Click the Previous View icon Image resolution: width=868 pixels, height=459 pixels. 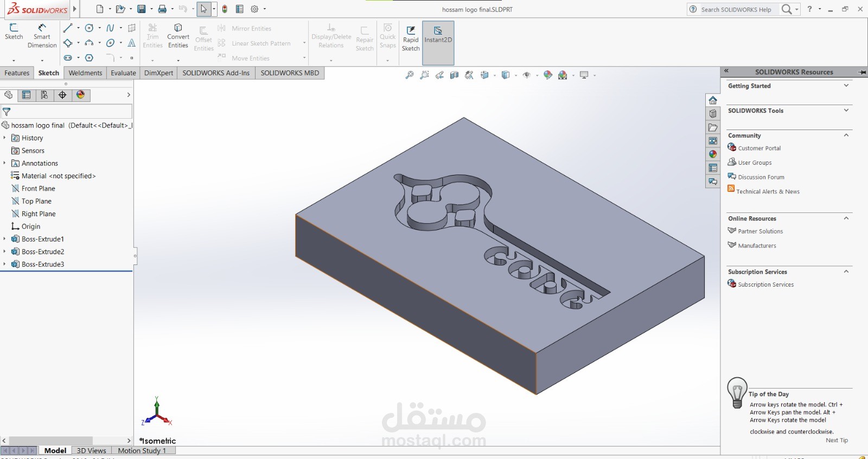[x=439, y=75]
